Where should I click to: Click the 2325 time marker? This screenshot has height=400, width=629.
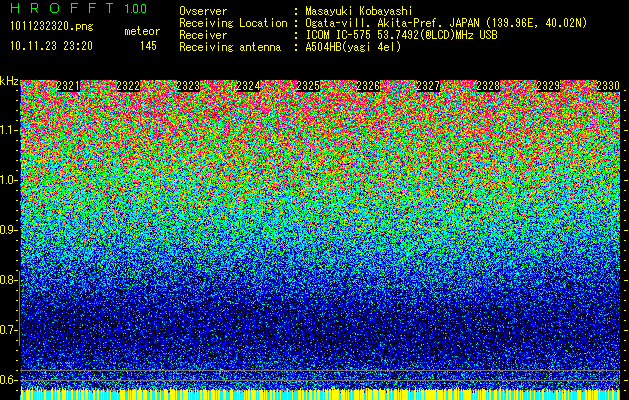pyautogui.click(x=308, y=86)
